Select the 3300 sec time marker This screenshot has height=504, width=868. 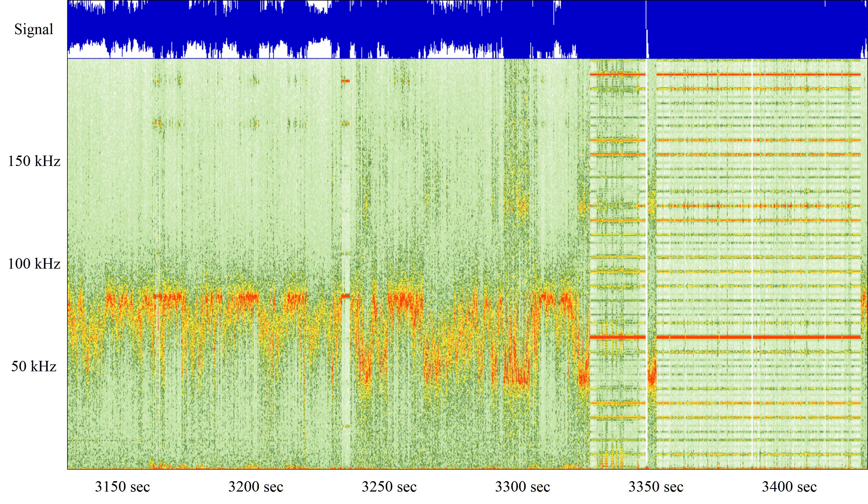[x=522, y=486]
